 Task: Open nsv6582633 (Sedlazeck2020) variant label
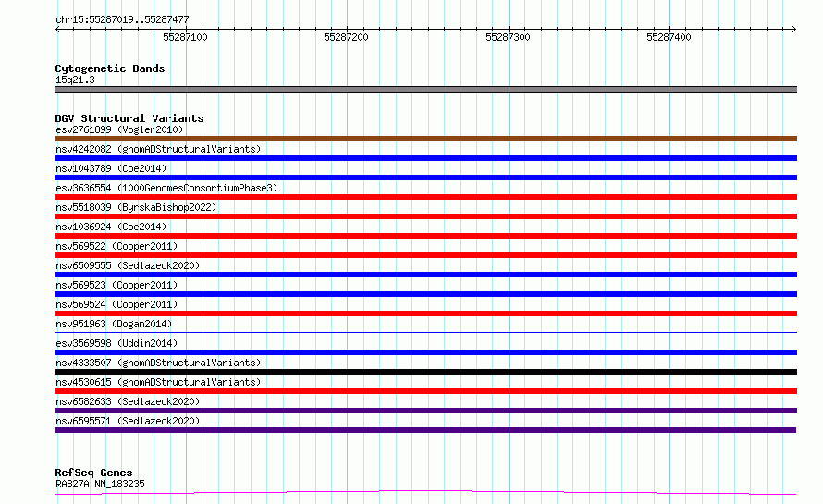[x=128, y=401]
